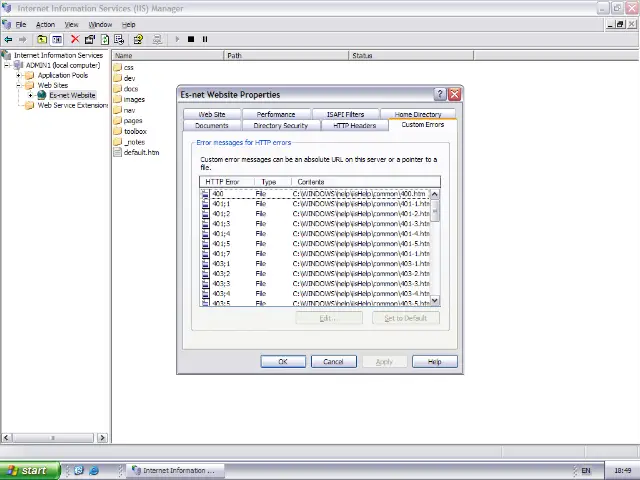Click the tree pane scroll left arrow
The width and height of the screenshot is (640, 480).
coord(6,438)
